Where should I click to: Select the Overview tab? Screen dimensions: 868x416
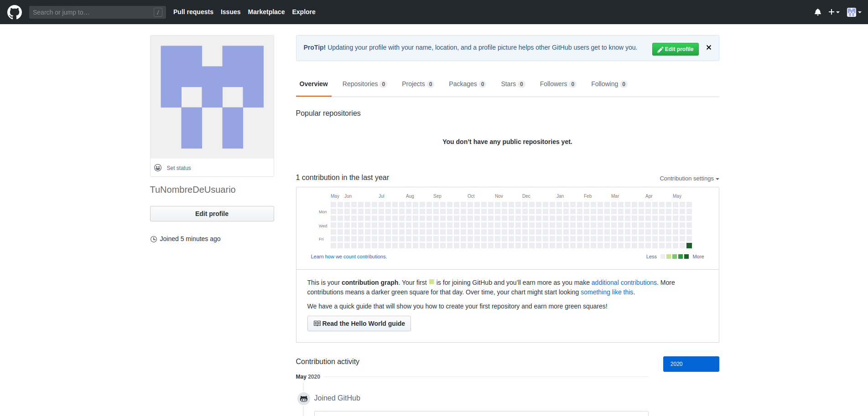tap(313, 84)
